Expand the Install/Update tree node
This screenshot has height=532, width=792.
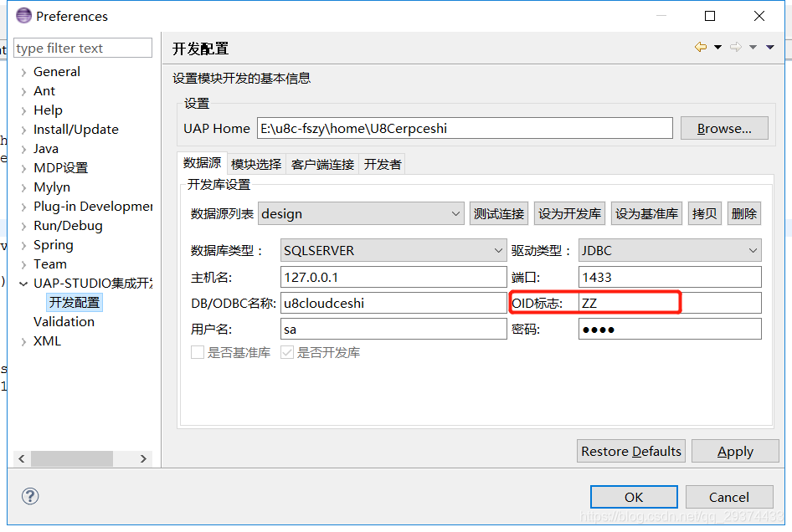click(x=23, y=130)
